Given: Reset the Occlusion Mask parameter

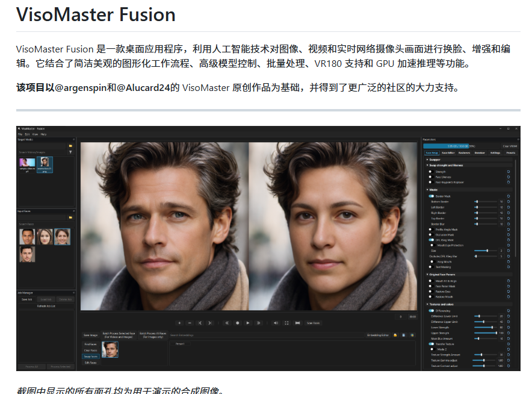Looking at the screenshot, I should coord(509,235).
